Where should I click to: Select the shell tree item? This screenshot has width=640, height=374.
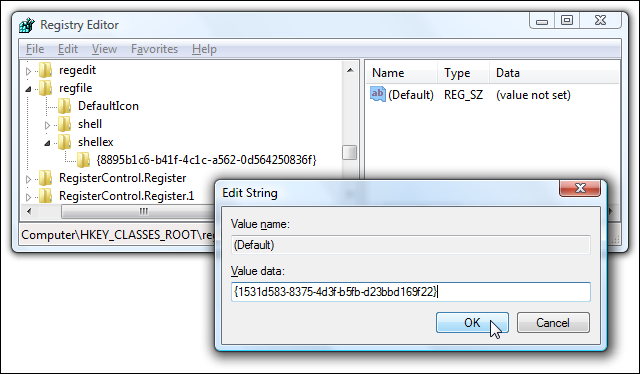point(90,124)
